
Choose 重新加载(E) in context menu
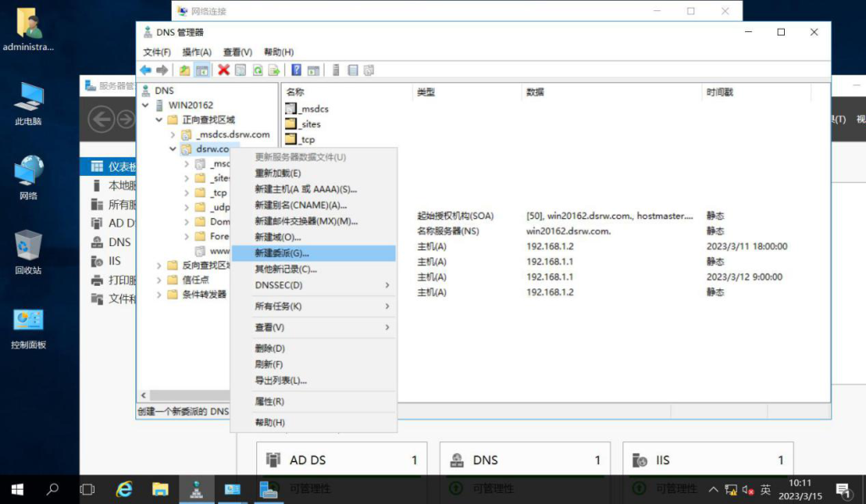[313, 173]
